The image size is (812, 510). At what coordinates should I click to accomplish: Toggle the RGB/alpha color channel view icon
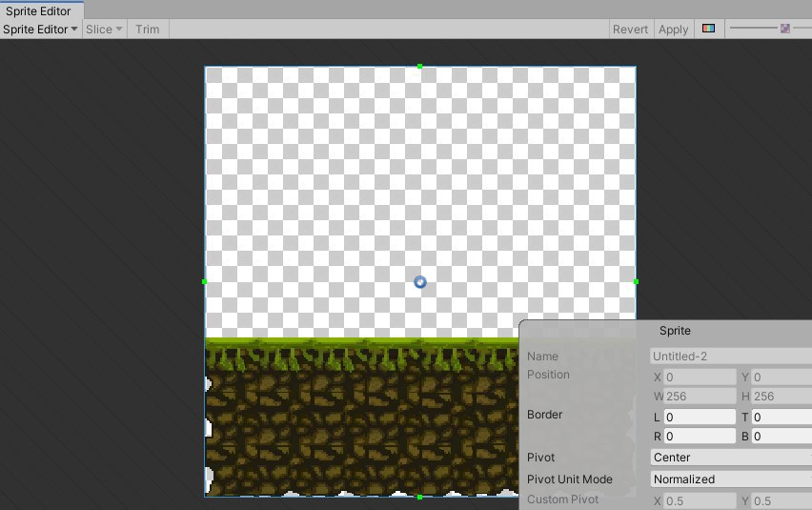(x=708, y=29)
